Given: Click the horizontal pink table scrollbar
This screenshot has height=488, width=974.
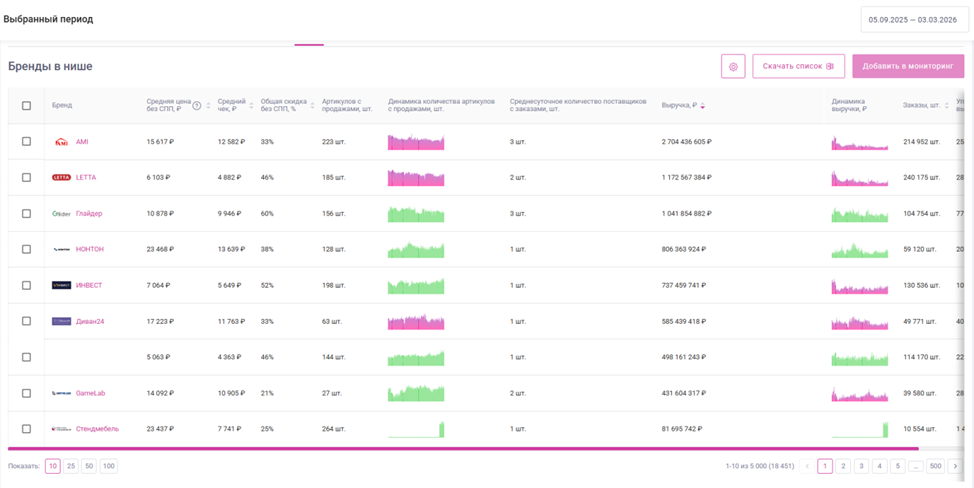Looking at the screenshot, I should [463, 448].
